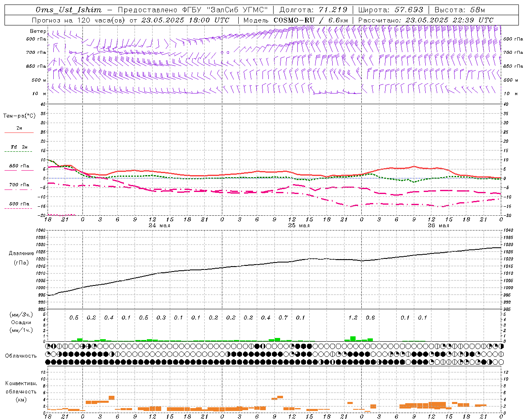
Task: Click the Осадки panel label
Action: [x=21, y=322]
